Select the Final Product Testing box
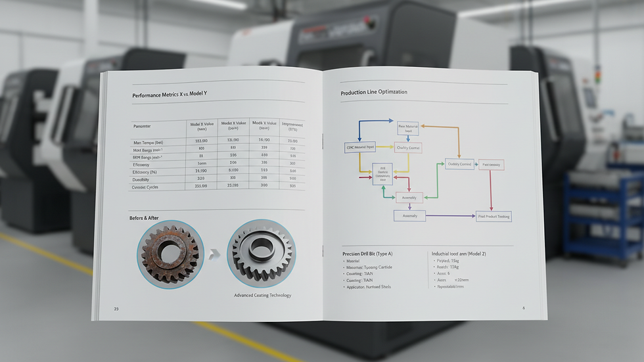Image resolution: width=644 pixels, height=362 pixels. click(x=494, y=216)
